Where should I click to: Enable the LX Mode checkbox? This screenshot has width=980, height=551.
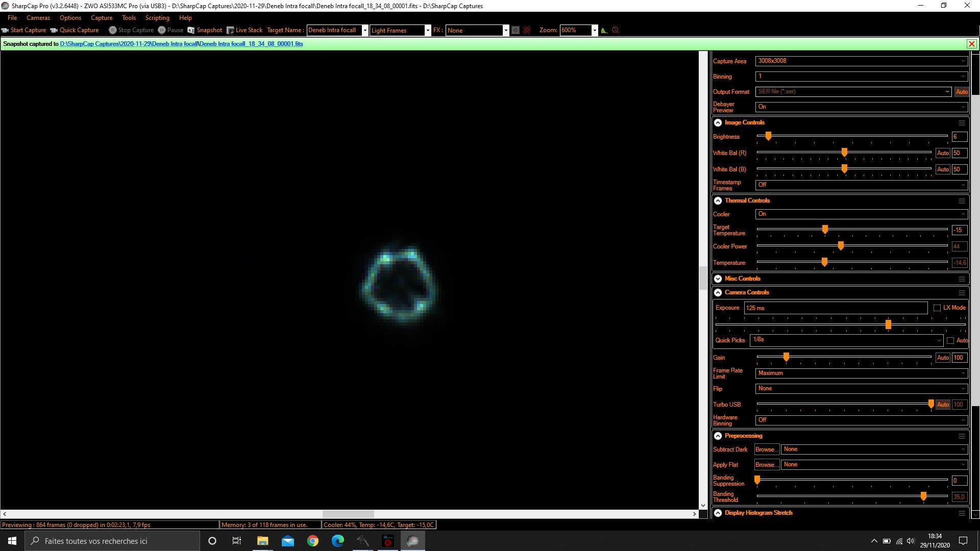(937, 308)
